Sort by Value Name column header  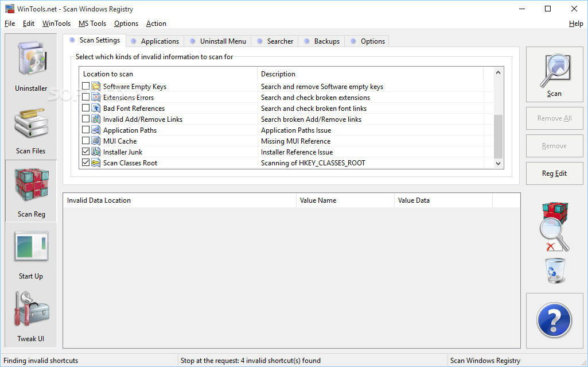(345, 200)
